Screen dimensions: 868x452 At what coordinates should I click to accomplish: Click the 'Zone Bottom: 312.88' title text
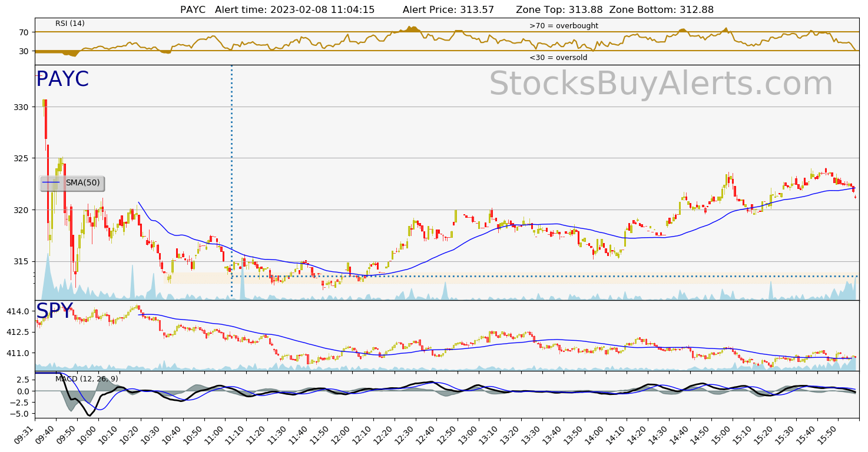pos(661,10)
